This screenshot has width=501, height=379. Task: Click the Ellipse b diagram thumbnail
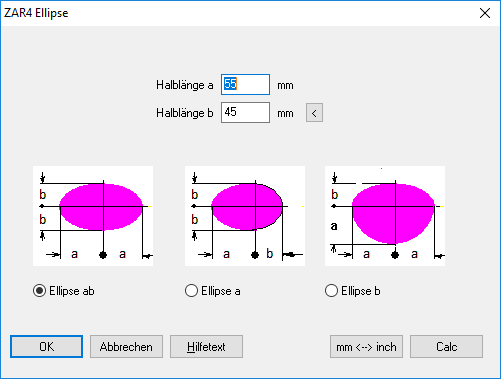(385, 216)
